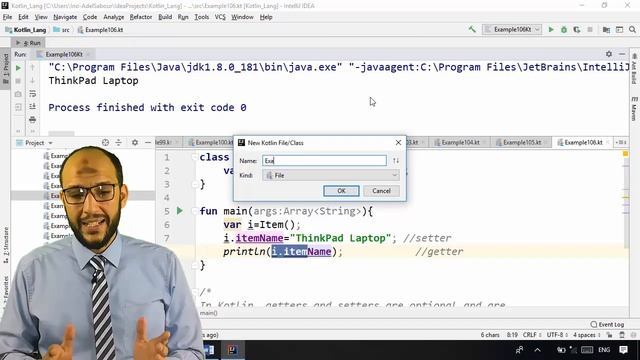Click the down arrow in the Run panel
The width and height of the screenshot is (640, 360).
[33, 81]
